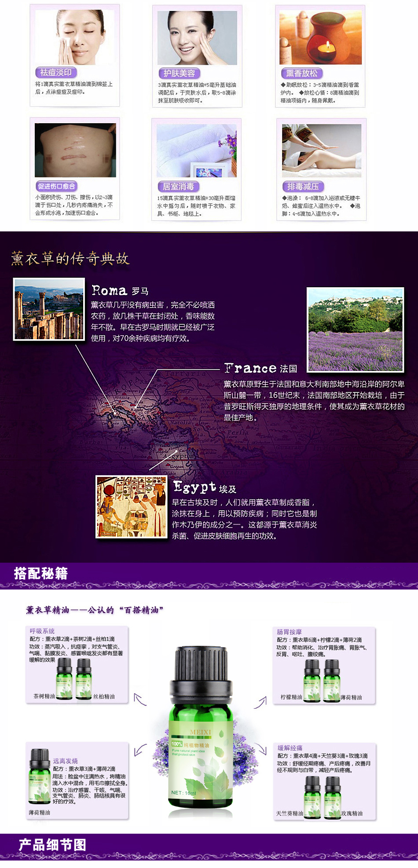
Task: Click the arrow pointing to 肠胃按摩 card
Action: click(260, 702)
